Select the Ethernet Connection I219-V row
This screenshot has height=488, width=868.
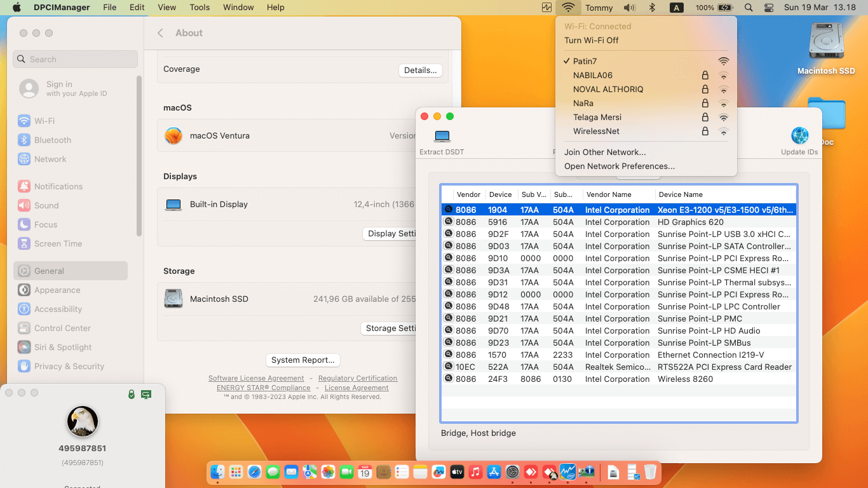click(x=618, y=355)
